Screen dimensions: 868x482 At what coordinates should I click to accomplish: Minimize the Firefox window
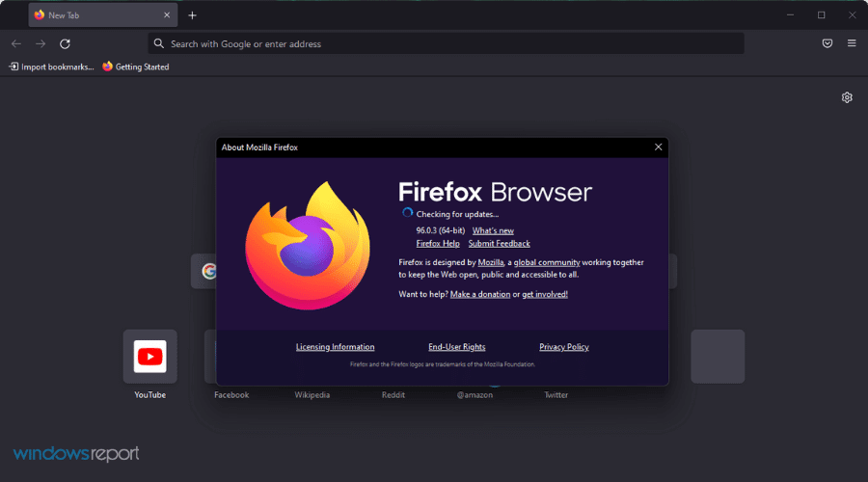pos(791,14)
